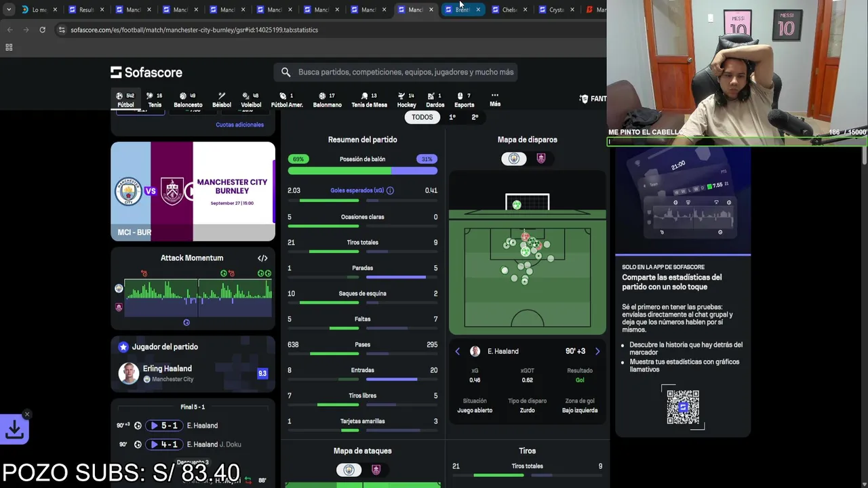Image resolution: width=868 pixels, height=488 pixels.
Task: Click the site info icon in the address bar
Action: 62,30
